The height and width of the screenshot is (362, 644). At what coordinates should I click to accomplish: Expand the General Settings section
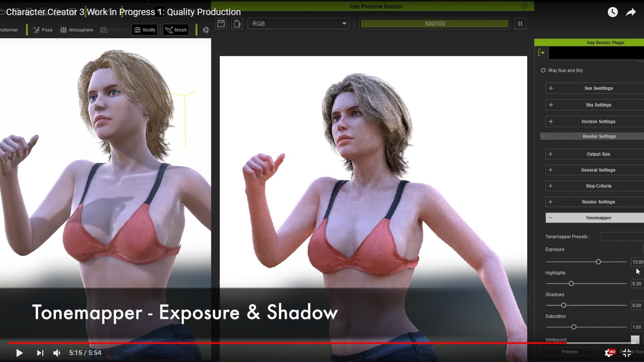pos(594,170)
